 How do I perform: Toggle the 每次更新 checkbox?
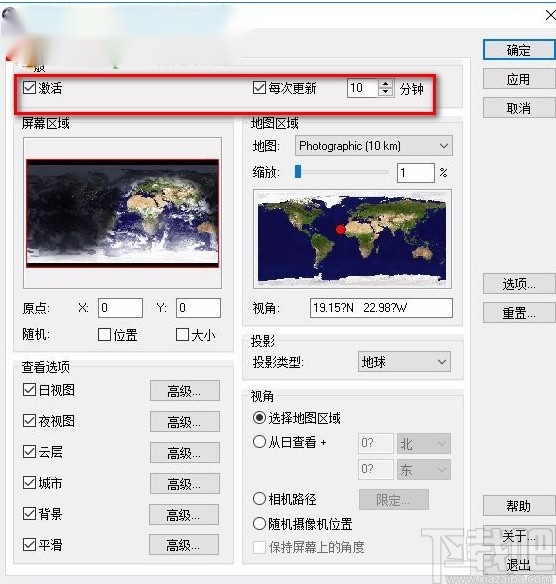point(259,88)
